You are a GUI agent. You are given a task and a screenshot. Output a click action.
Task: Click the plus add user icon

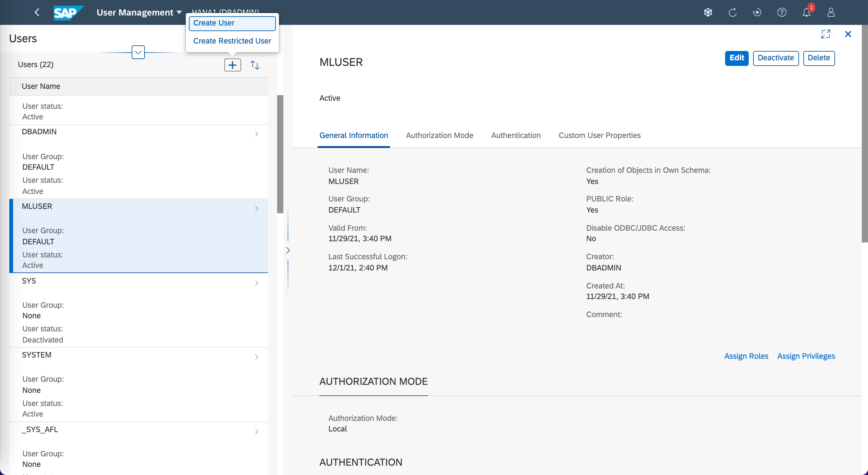[x=232, y=65]
